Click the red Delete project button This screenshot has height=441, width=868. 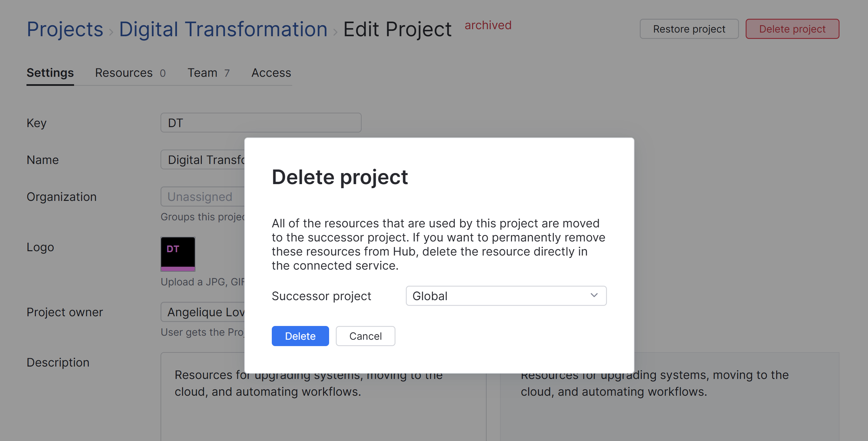[x=792, y=29]
